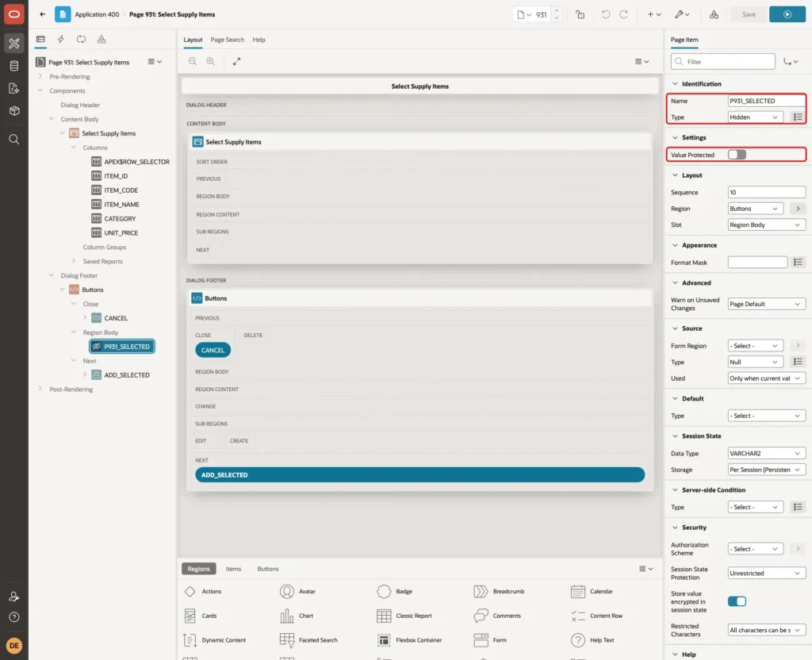This screenshot has width=812, height=660.
Task: Expand the Post-Rendering tree node
Action: 40,389
